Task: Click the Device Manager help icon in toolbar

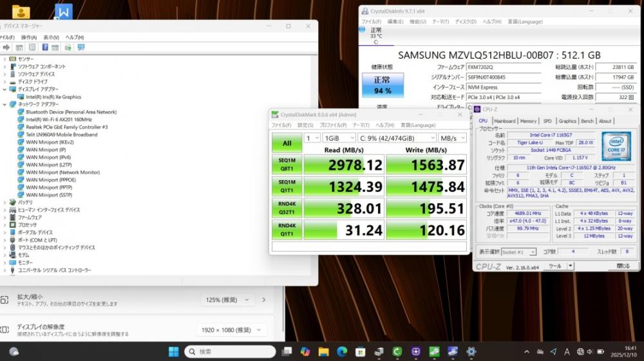Action: [45, 48]
